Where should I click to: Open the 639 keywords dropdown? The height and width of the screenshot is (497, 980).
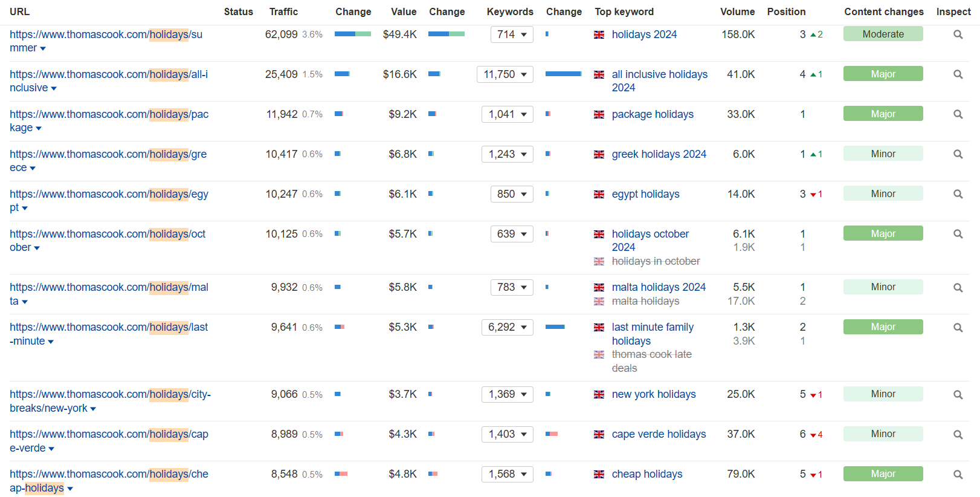512,234
